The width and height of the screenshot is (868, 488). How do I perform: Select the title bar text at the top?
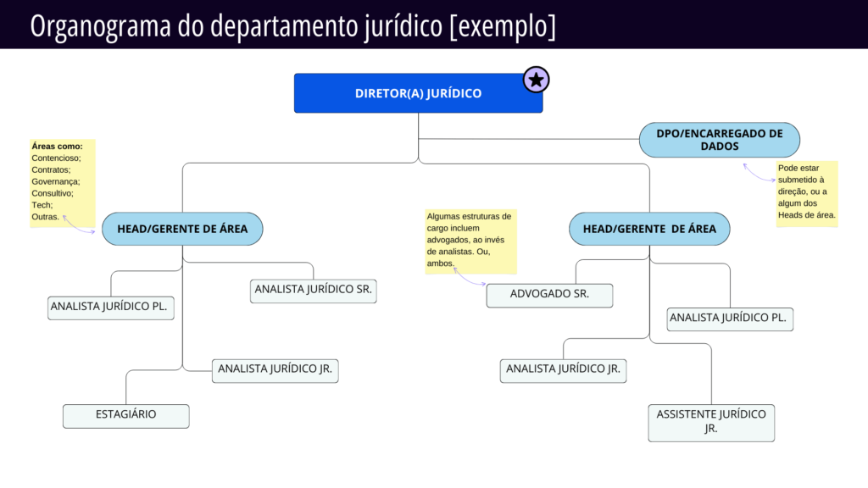292,26
